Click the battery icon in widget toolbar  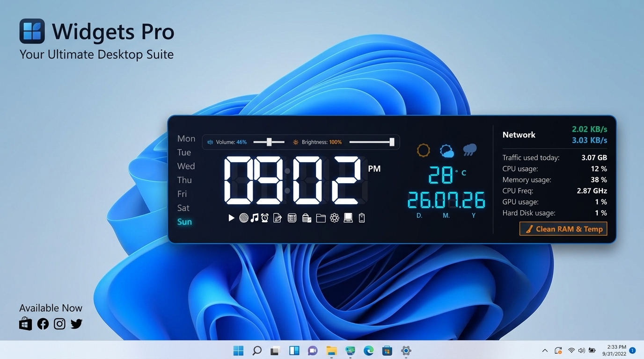coord(362,218)
